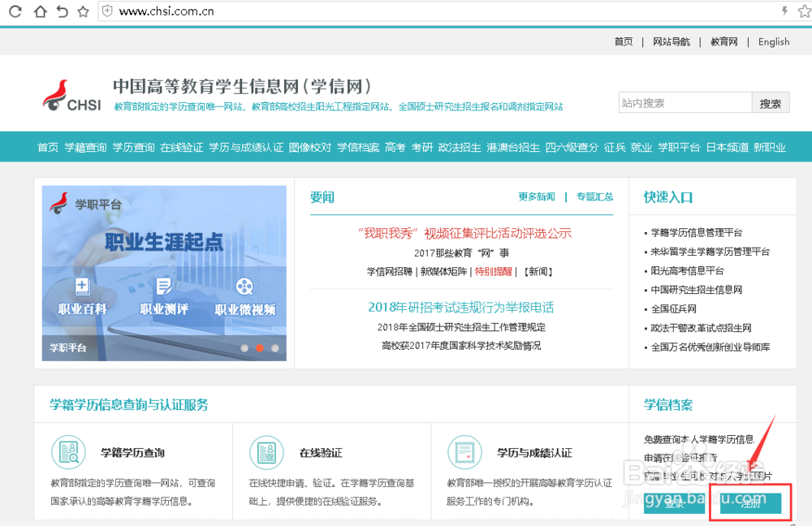The height and width of the screenshot is (526, 812).
Task: Click the CHSI bird logo
Action: 71,96
